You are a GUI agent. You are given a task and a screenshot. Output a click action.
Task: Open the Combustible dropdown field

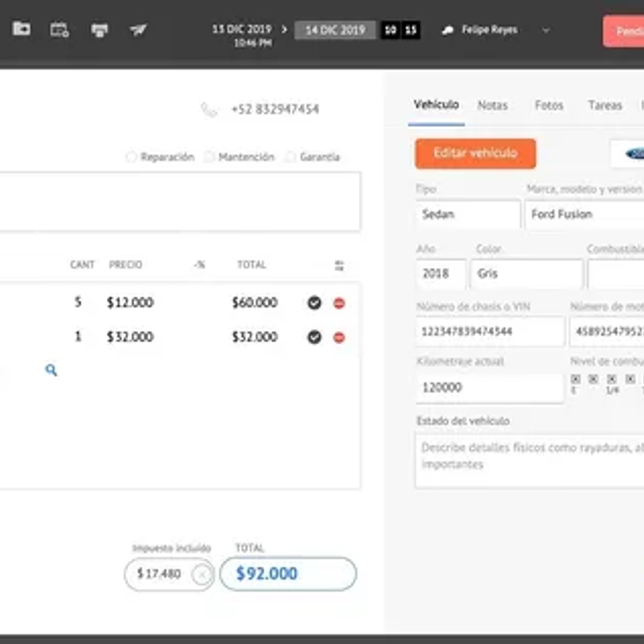coord(615,275)
